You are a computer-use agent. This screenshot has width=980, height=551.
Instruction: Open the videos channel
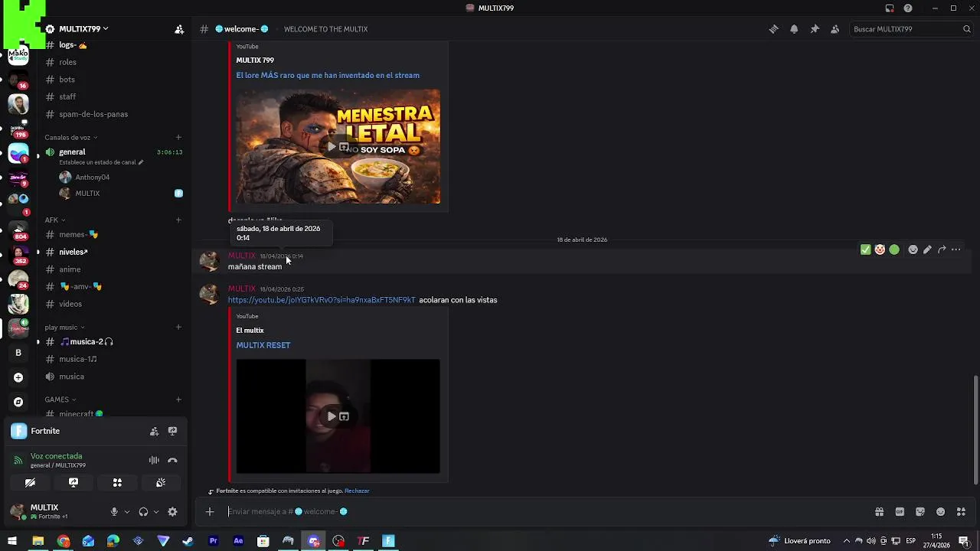tap(113, 304)
